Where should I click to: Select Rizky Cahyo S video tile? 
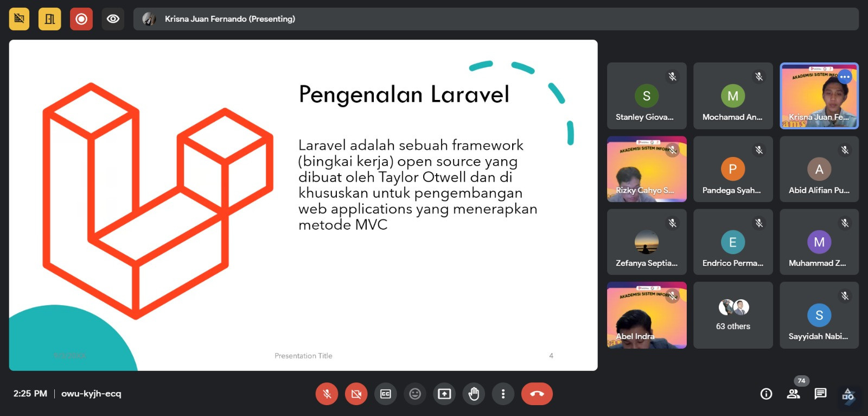(x=647, y=169)
